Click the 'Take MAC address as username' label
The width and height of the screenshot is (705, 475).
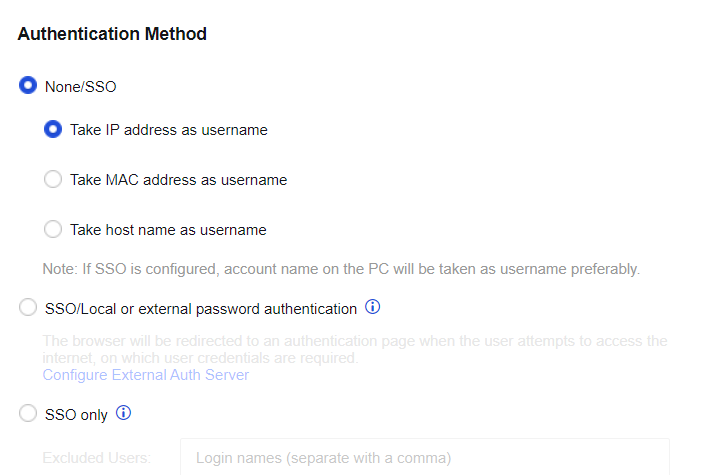click(x=179, y=180)
